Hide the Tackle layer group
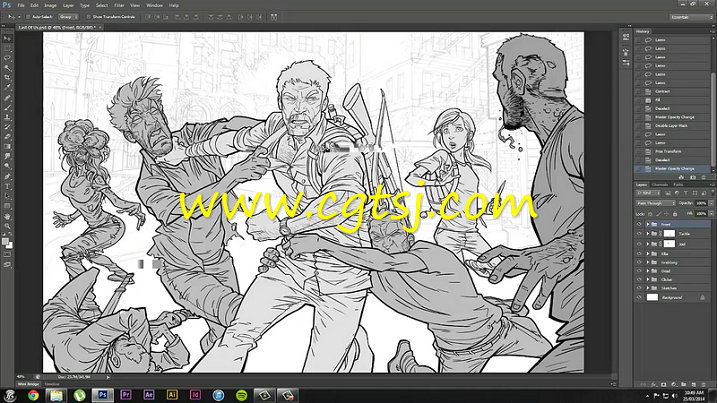The image size is (717, 403). pos(639,234)
